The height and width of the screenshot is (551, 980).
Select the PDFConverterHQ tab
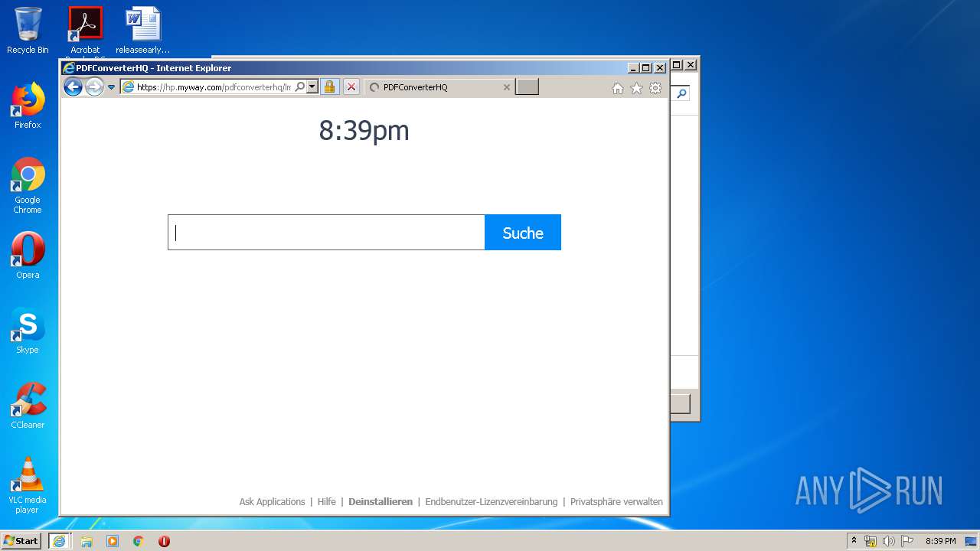(x=439, y=87)
